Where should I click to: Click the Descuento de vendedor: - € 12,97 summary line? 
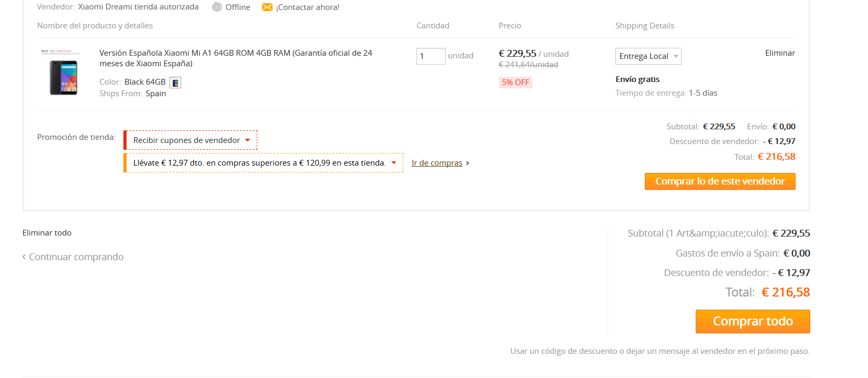coord(737,273)
